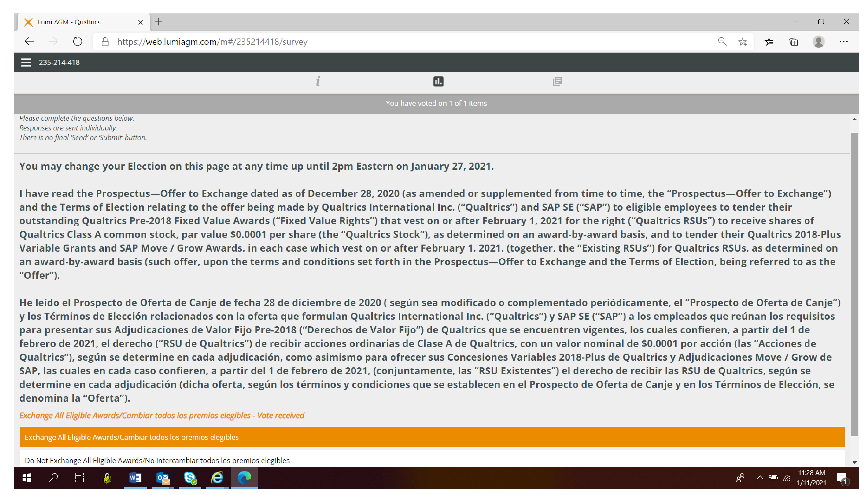Select the Lumi AGM - Qualtrics tab
Viewport: 868px width, 495px height.
pyautogui.click(x=82, y=22)
